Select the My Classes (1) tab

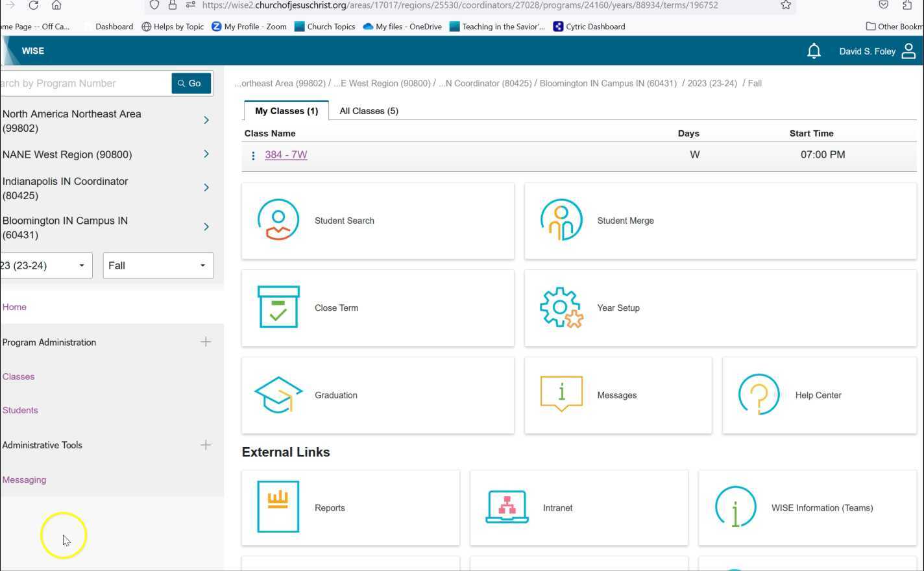click(x=286, y=111)
